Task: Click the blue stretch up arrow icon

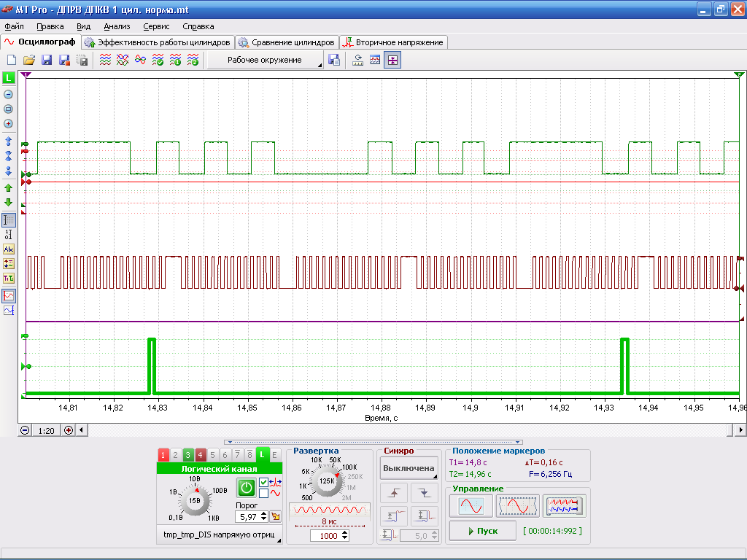Action: tap(8, 141)
